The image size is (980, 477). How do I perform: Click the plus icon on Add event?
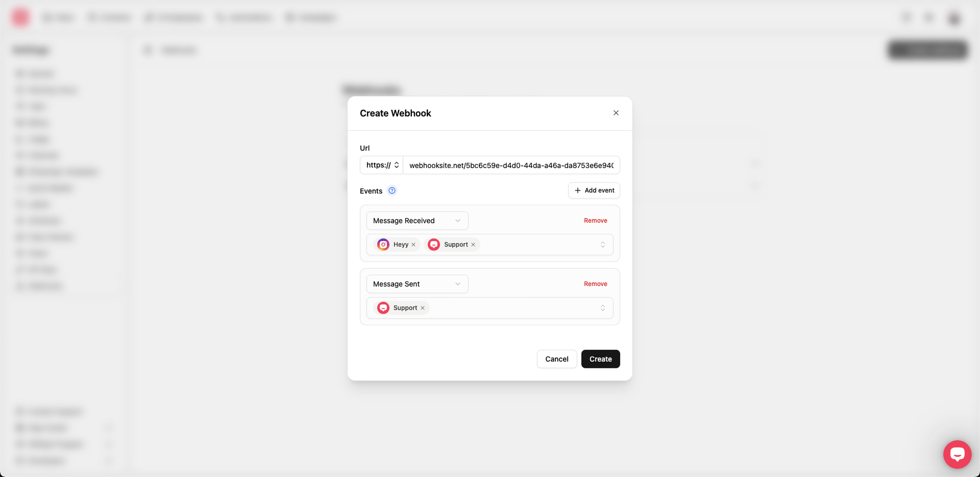point(578,190)
